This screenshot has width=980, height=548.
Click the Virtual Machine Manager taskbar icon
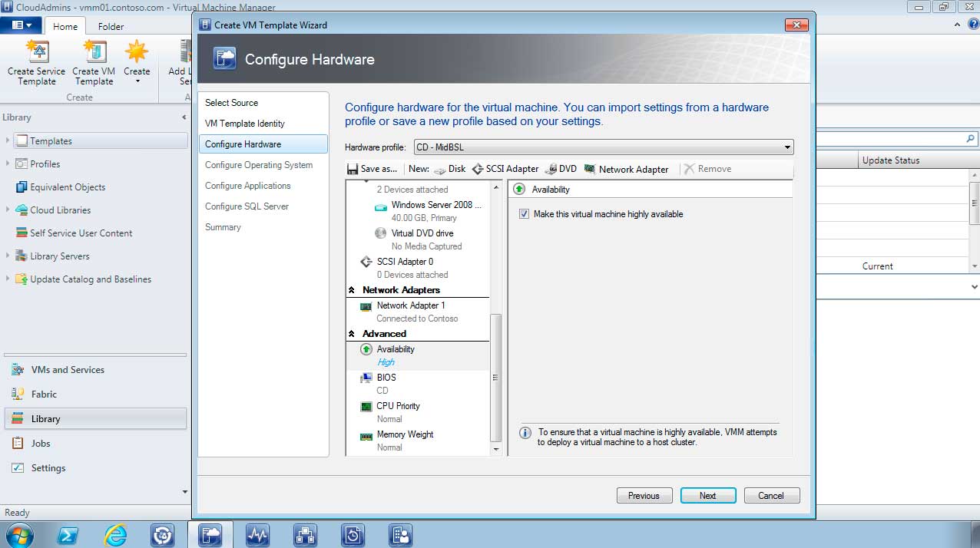click(x=210, y=535)
